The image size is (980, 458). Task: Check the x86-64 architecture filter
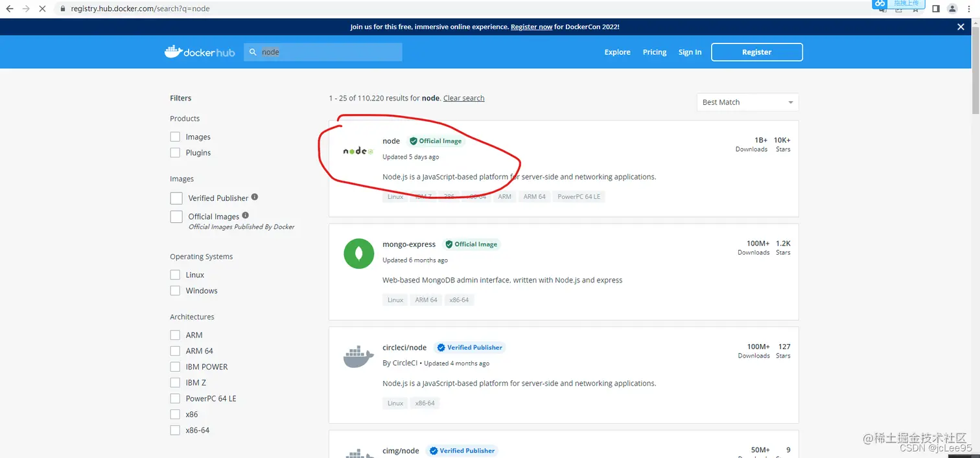[x=175, y=430]
